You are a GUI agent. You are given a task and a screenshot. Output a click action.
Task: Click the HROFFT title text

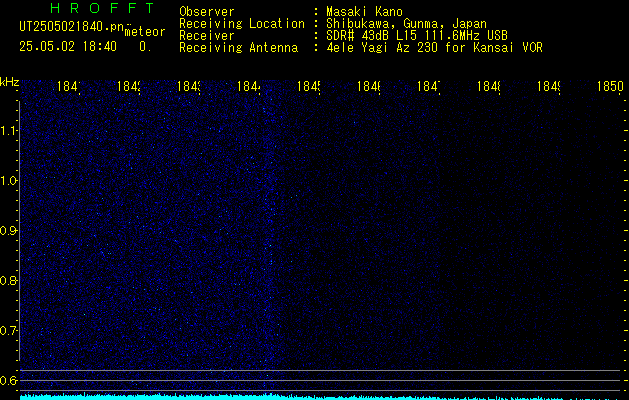[x=103, y=8]
